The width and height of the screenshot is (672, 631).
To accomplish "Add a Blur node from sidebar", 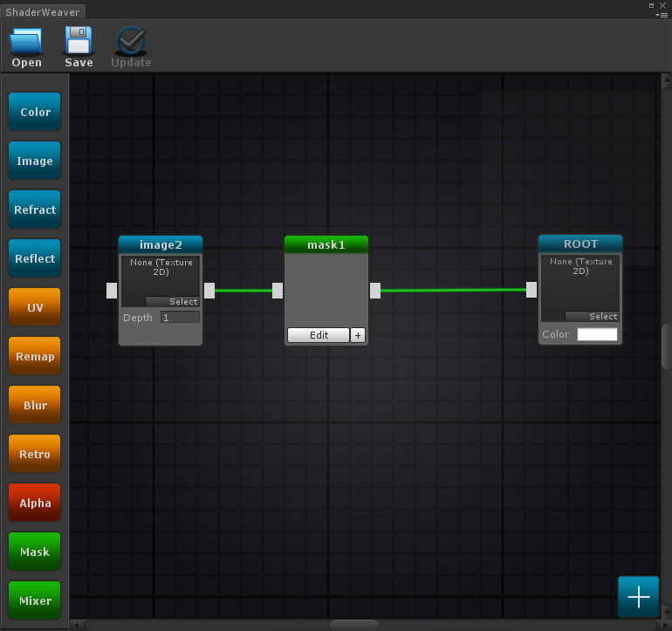I will (35, 405).
